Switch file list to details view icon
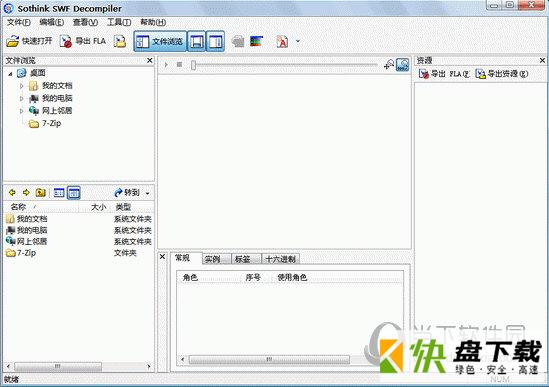This screenshot has height=387, width=549. [74, 193]
